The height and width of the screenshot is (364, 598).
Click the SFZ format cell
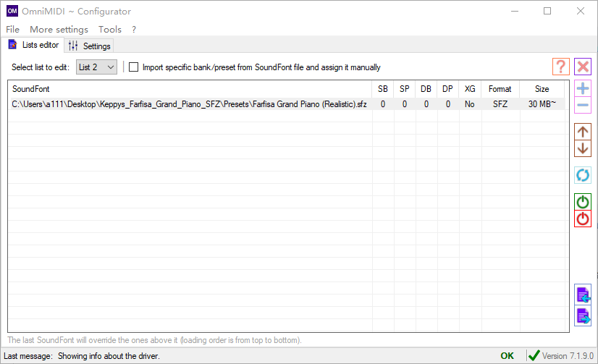[500, 104]
